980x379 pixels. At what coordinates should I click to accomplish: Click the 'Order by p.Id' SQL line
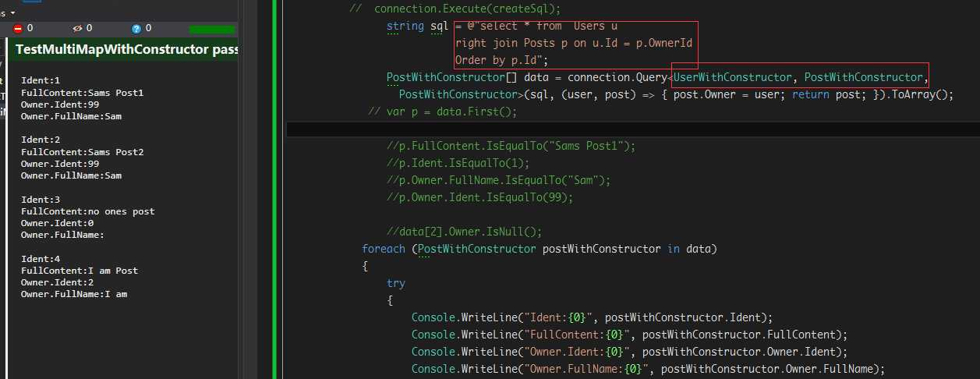coord(503,60)
